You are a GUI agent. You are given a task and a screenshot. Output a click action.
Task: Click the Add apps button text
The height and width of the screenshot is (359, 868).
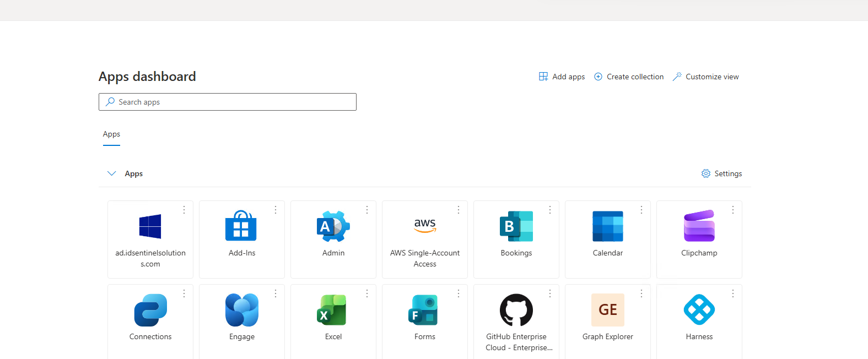point(569,77)
